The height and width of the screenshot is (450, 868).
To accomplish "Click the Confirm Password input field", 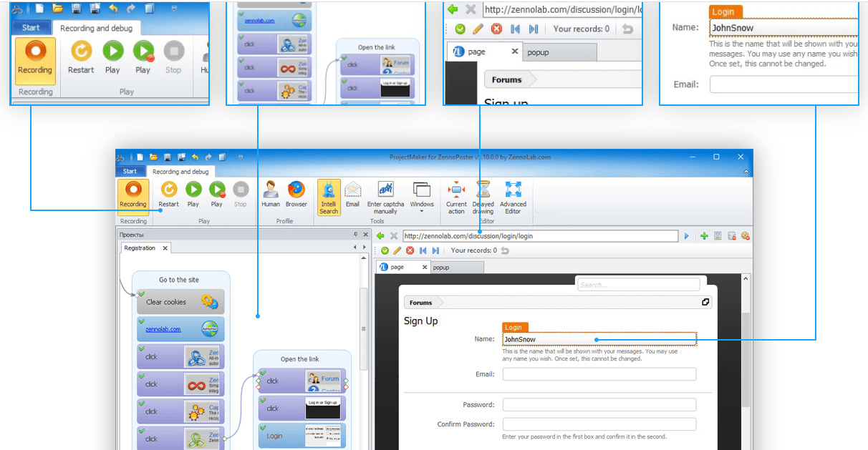I will pyautogui.click(x=599, y=424).
